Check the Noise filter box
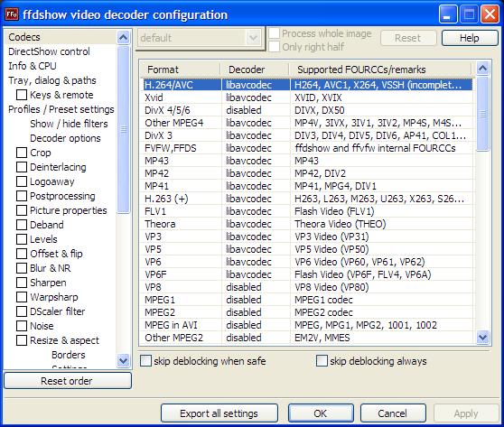Image resolution: width=504 pixels, height=427 pixels. click(22, 326)
